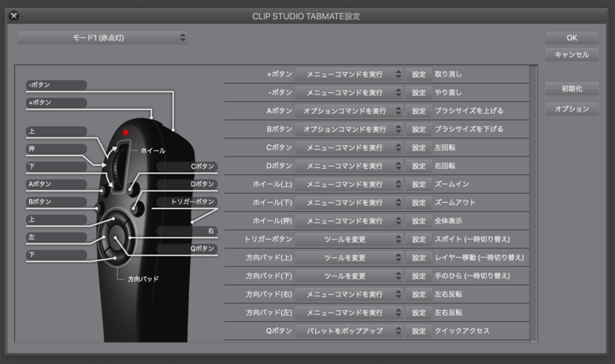This screenshot has height=364, width=615.
Task: Click 設定 next to ズームイン
Action: click(x=418, y=184)
